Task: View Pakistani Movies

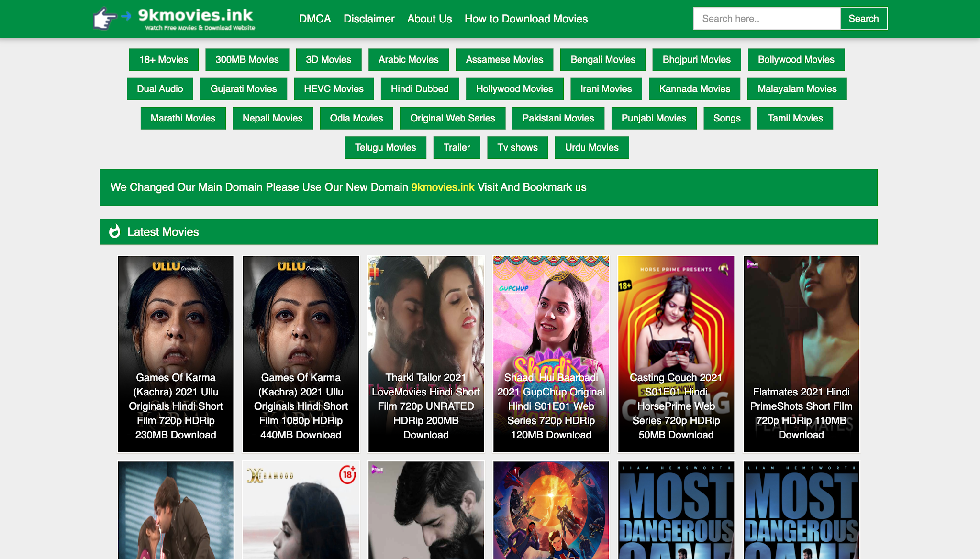Action: click(558, 118)
